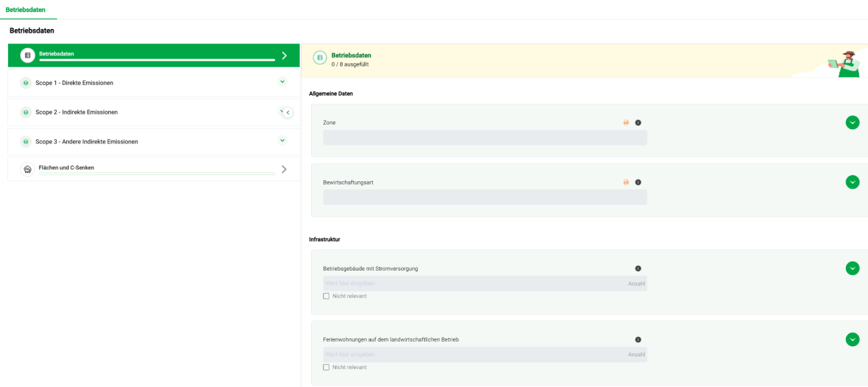
Task: Click orange icon beside Zone label
Action: [626, 123]
